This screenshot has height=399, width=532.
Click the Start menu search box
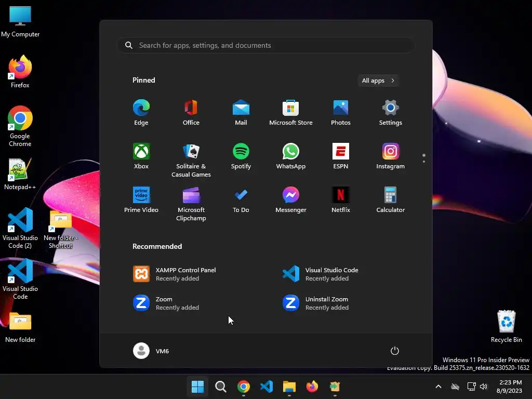click(266, 46)
